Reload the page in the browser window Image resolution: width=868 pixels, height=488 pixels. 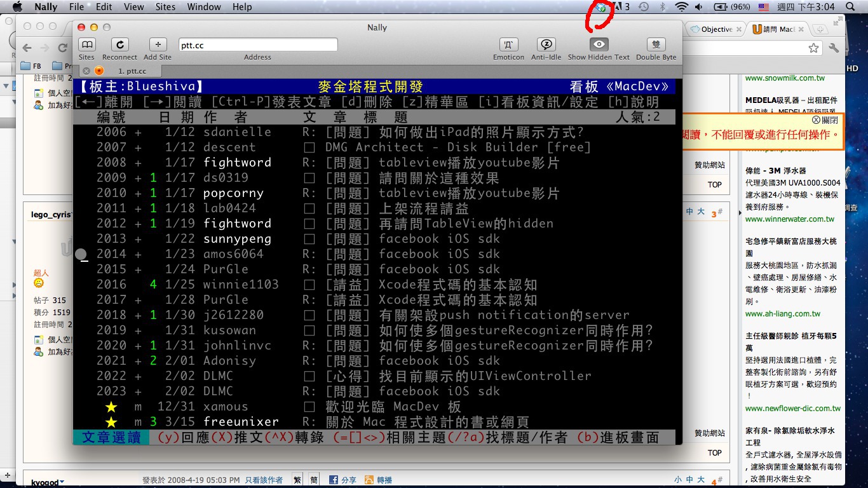(x=62, y=48)
